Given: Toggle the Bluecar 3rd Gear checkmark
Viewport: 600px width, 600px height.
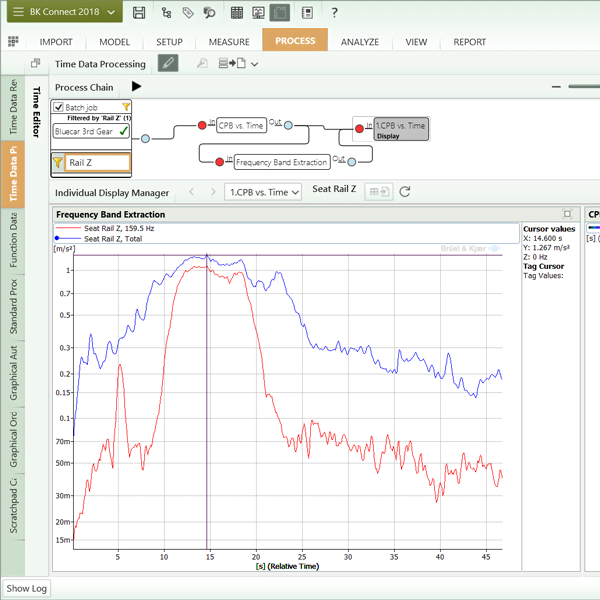Looking at the screenshot, I should [x=123, y=131].
